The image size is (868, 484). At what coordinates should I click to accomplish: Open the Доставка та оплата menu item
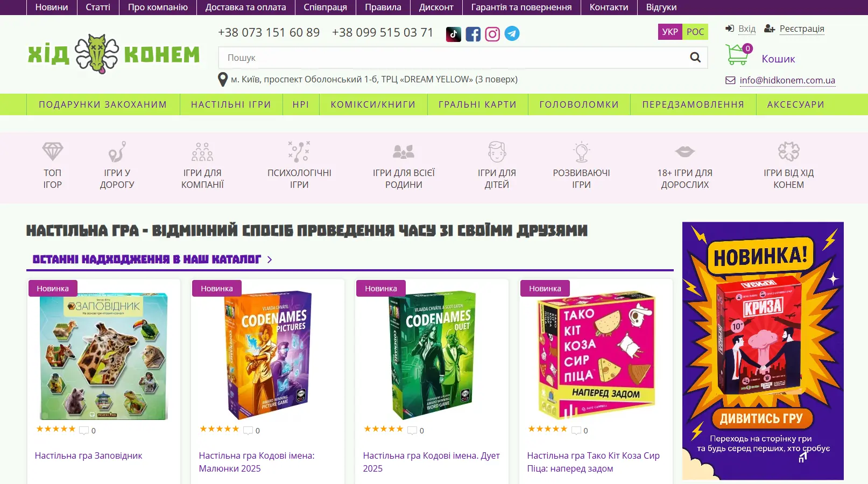(245, 8)
